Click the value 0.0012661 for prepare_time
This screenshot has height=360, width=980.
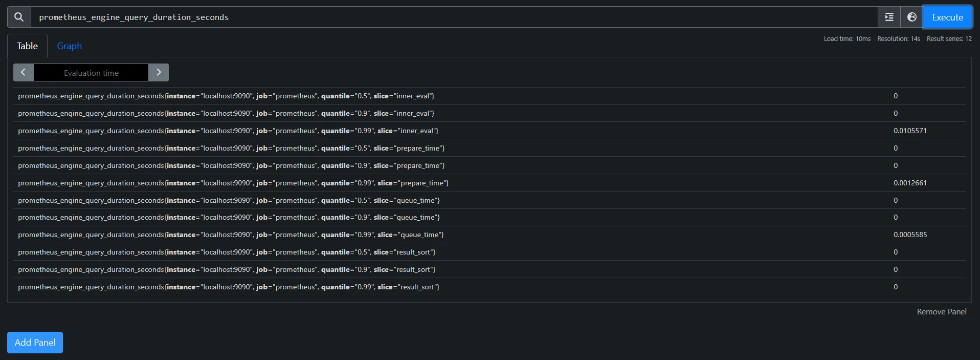[x=910, y=183]
